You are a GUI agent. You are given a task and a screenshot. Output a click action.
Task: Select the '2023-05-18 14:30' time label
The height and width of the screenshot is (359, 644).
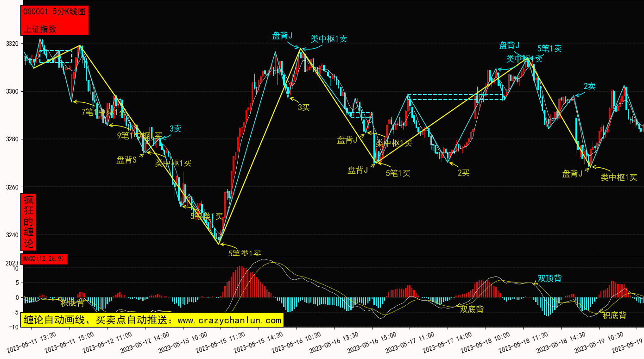pyautogui.click(x=561, y=342)
